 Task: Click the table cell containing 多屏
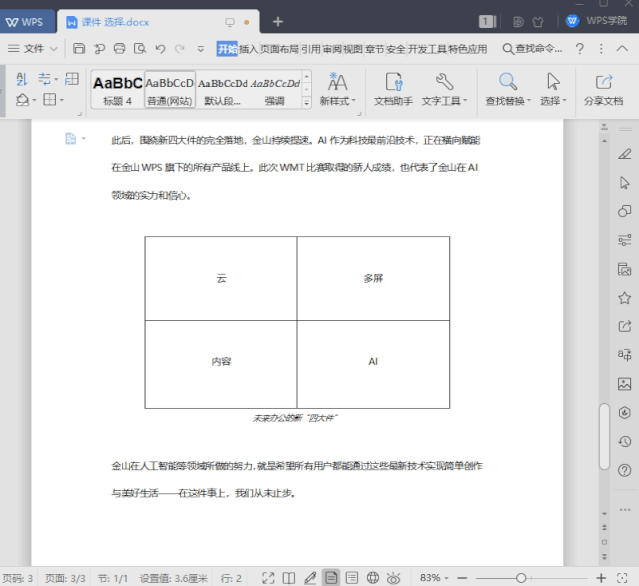373,278
